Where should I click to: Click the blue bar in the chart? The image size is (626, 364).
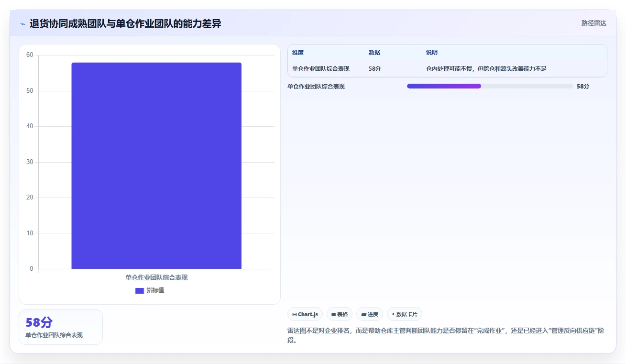156,165
